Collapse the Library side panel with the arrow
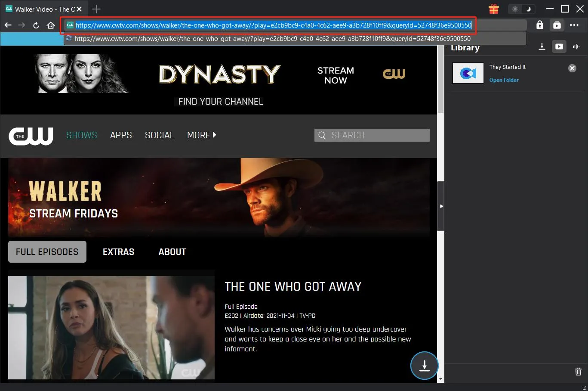The image size is (588, 391). pos(442,206)
